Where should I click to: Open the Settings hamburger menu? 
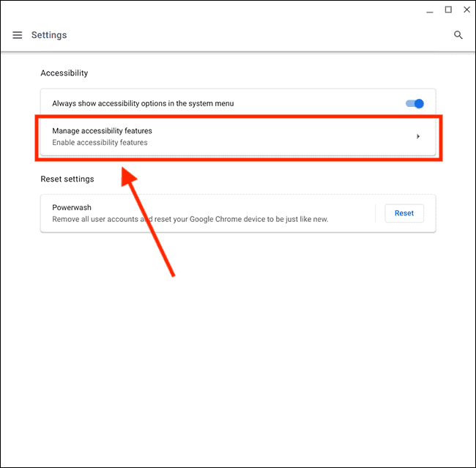tap(18, 35)
